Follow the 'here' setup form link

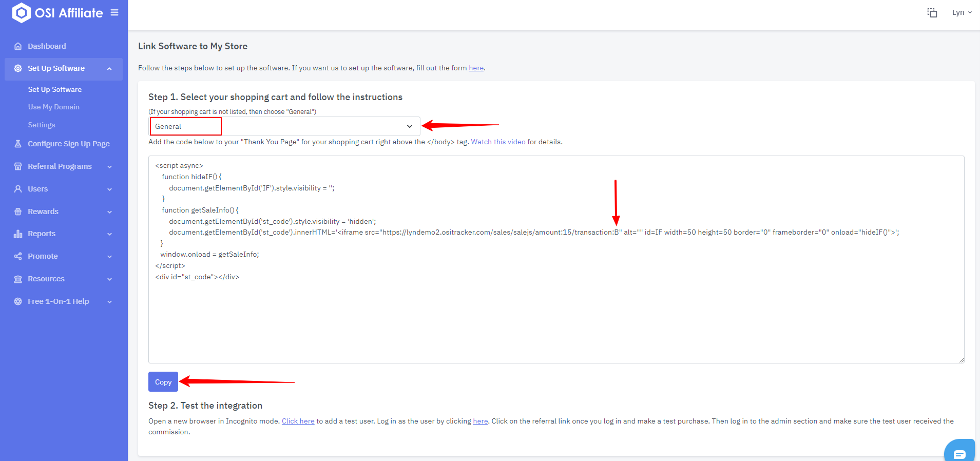[x=476, y=68]
